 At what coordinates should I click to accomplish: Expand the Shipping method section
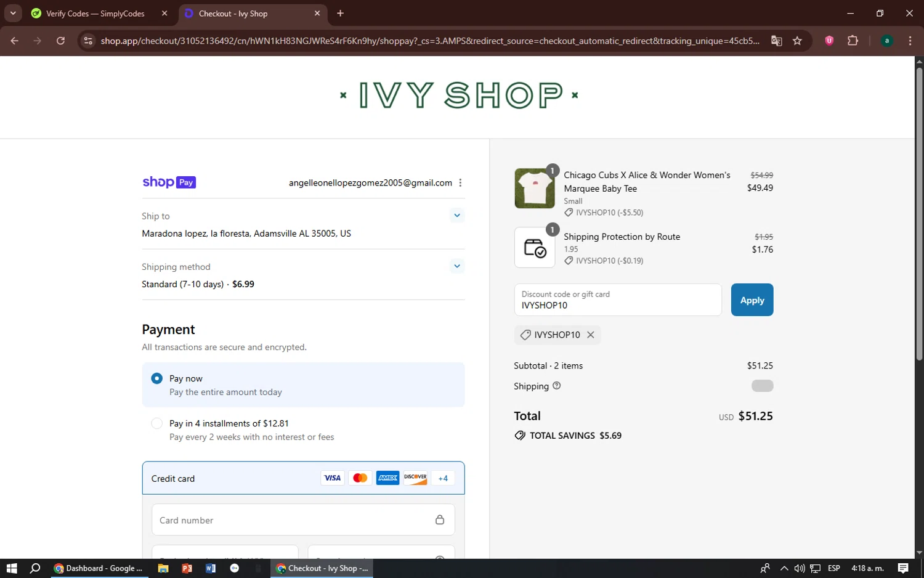(x=456, y=266)
